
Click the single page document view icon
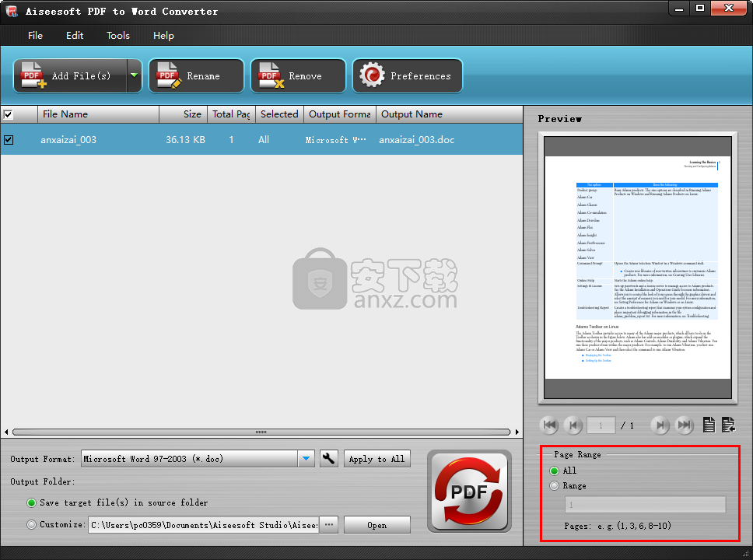coord(709,425)
